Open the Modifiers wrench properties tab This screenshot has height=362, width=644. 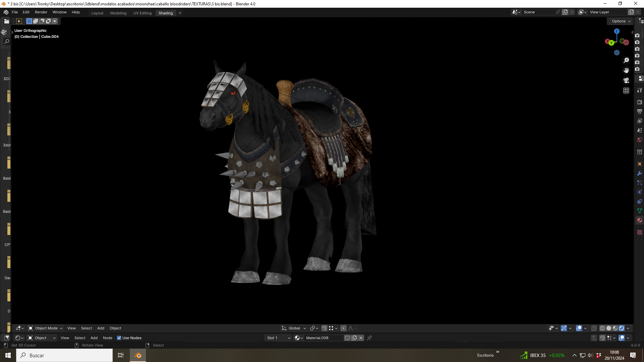pos(640,173)
